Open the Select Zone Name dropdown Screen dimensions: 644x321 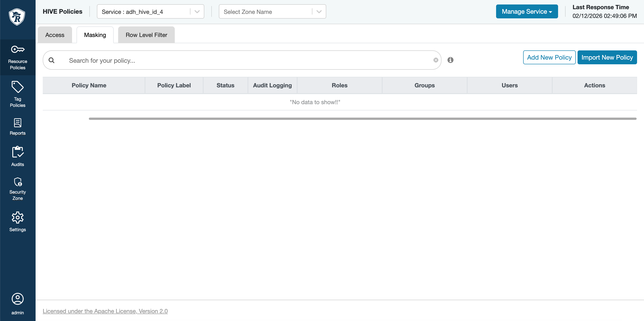(319, 11)
